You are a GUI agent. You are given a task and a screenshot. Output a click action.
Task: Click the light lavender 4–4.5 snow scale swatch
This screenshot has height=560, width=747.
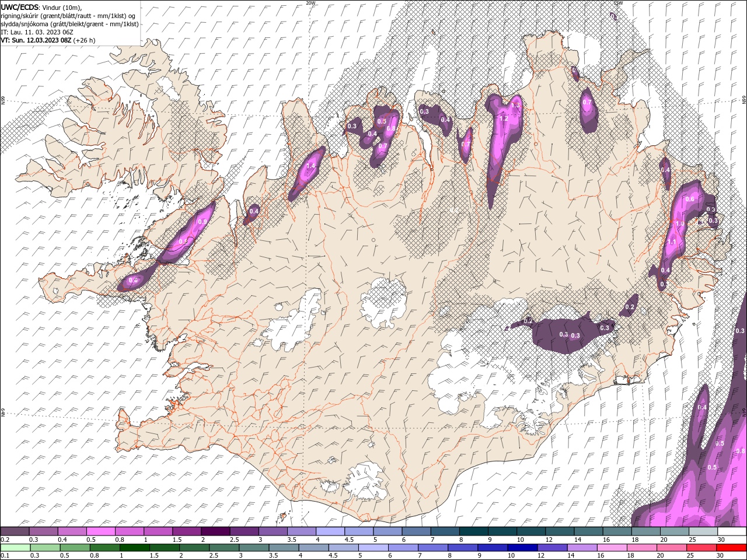[x=330, y=531]
